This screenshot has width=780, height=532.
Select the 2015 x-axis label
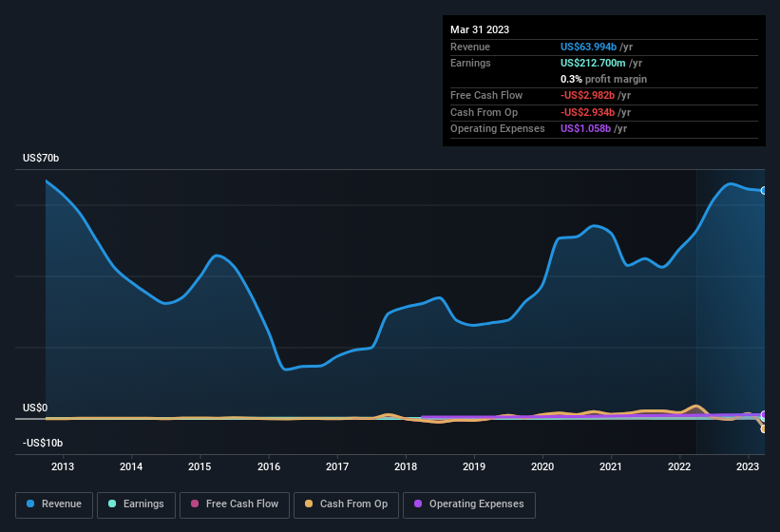[200, 466]
